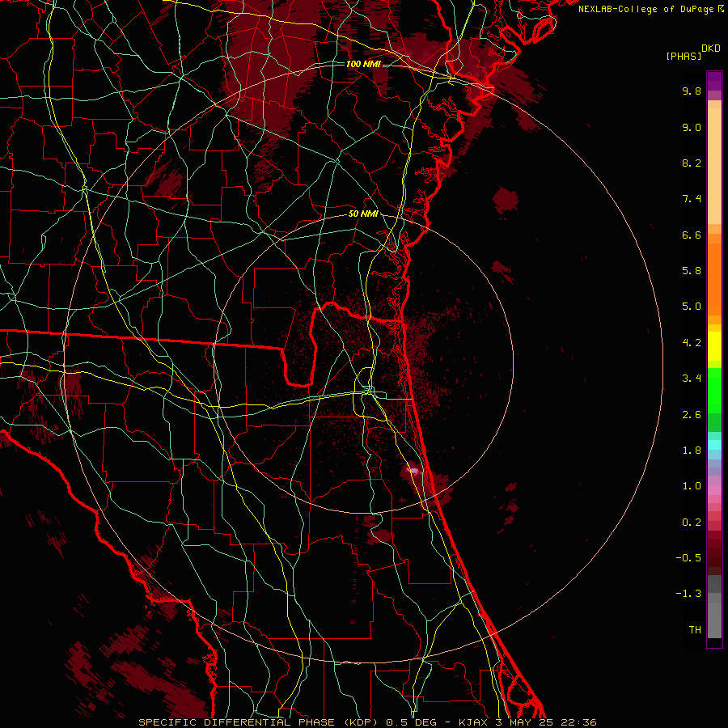
Task: Click the pink segment of the color bar
Action: point(714,490)
